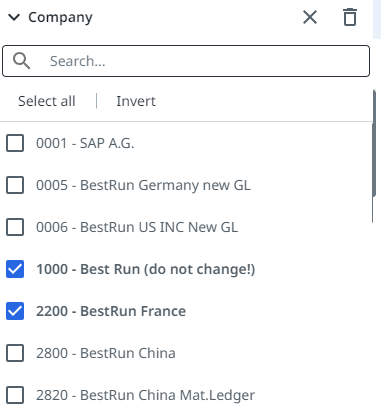Clear the Company filter with the X icon
Screen dimensions: 381x419
[310, 17]
